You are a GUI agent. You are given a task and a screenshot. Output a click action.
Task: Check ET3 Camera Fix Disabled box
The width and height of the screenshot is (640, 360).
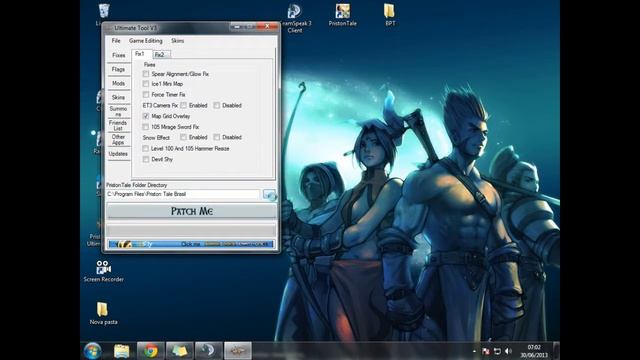coord(217,105)
